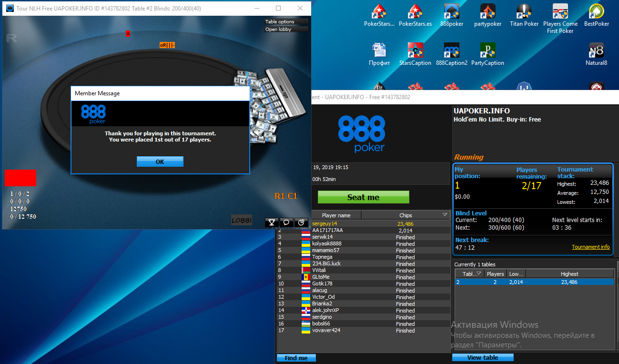Launch the BestPoker desktop shortcut

pos(597,15)
